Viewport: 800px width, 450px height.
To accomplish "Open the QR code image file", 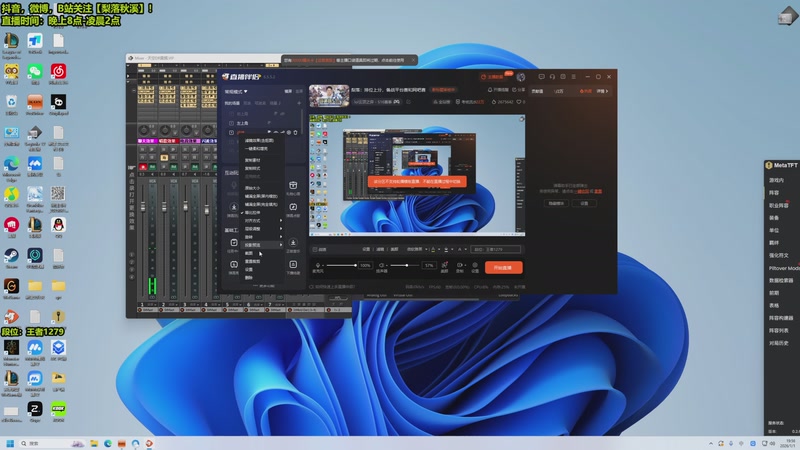I will [x=58, y=194].
